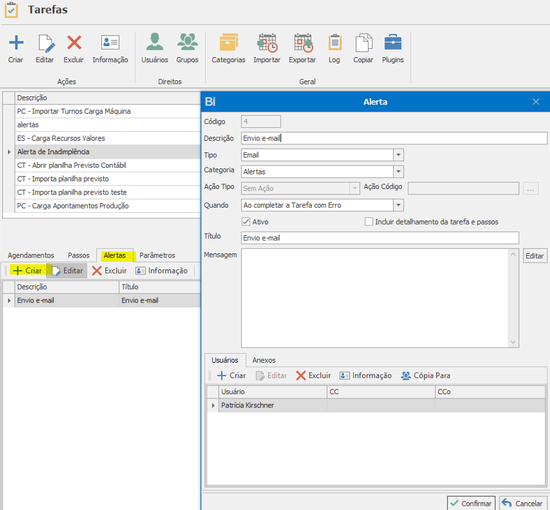Click the Título input field

380,238
